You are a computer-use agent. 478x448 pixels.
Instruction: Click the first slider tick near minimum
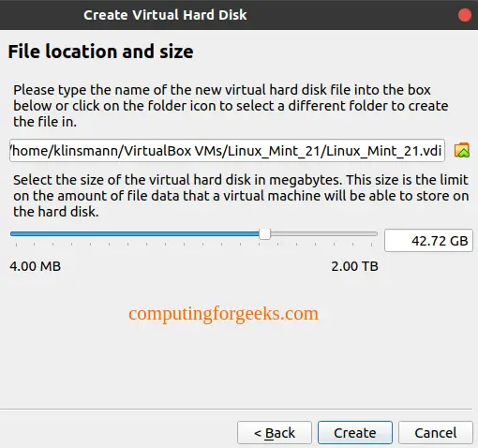click(x=16, y=245)
